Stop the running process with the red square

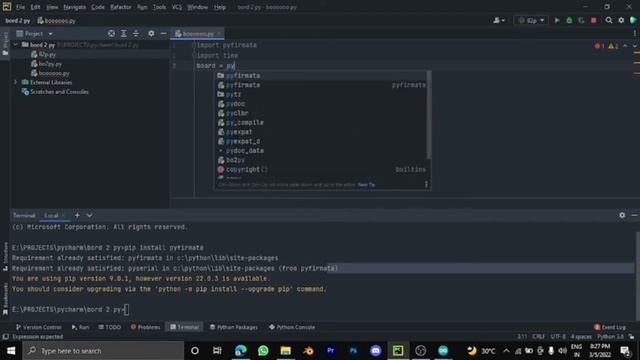tap(594, 20)
